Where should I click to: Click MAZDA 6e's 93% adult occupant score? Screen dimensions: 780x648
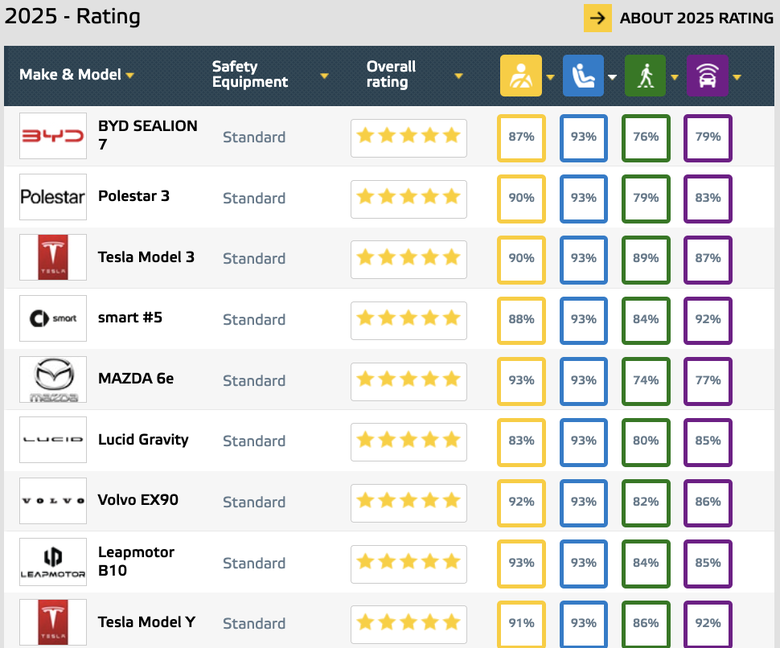[521, 380]
